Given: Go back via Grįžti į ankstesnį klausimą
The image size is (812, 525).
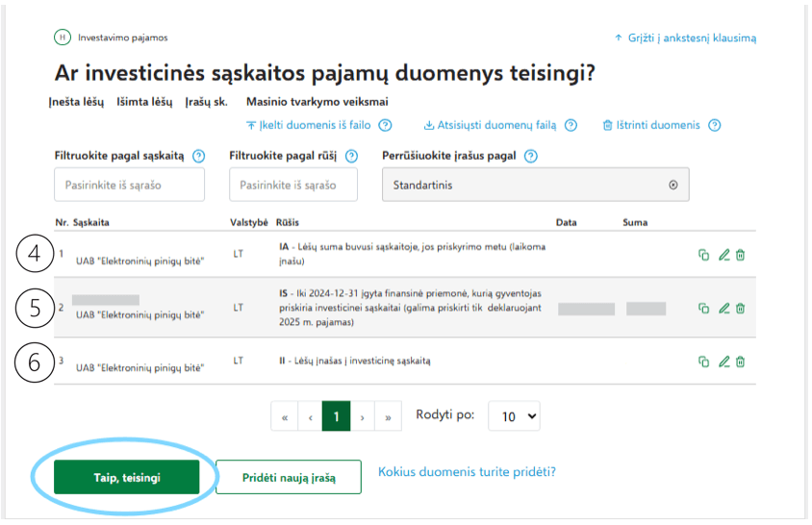Looking at the screenshot, I should pyautogui.click(x=685, y=37).
